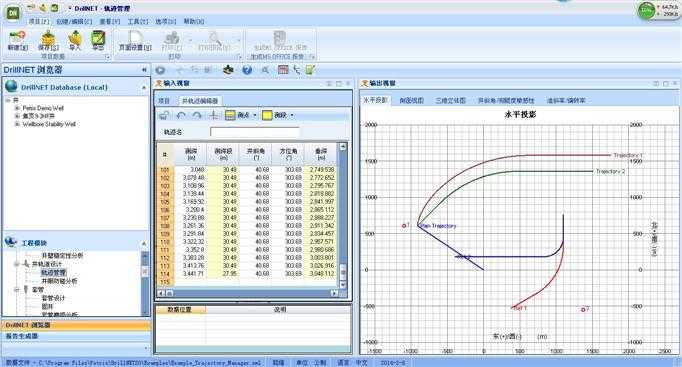This screenshot has height=367, width=682.
Task: Expand the Wellbore Stability Well node
Action: [17, 124]
